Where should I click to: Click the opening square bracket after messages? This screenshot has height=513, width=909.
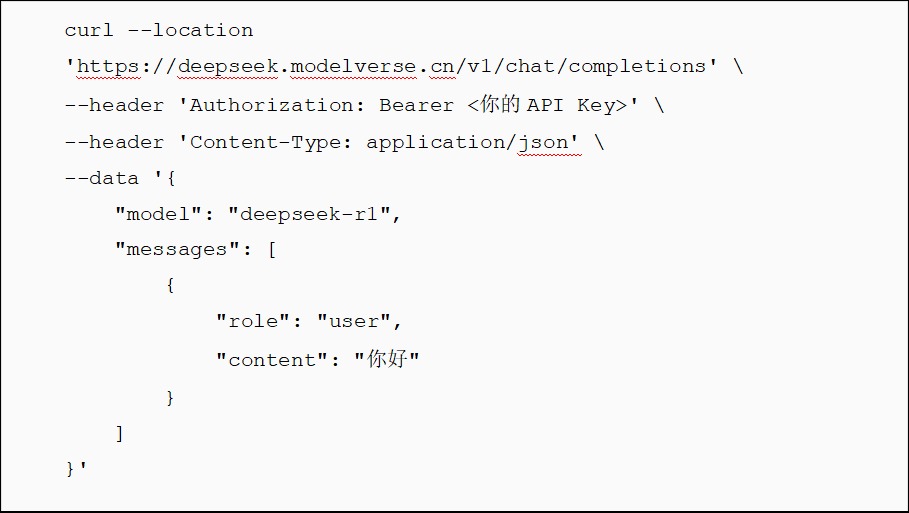(272, 250)
